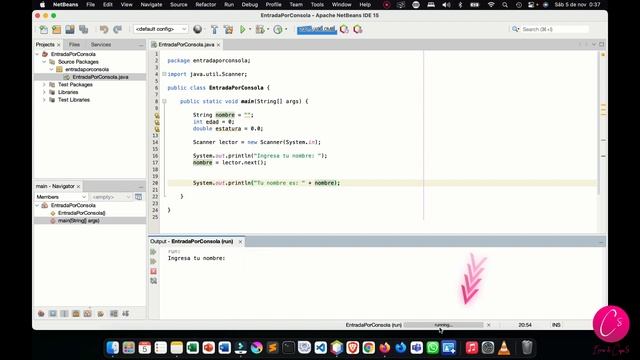Stop the running program in Output
Screen dimensions: 640x360
coord(153,271)
